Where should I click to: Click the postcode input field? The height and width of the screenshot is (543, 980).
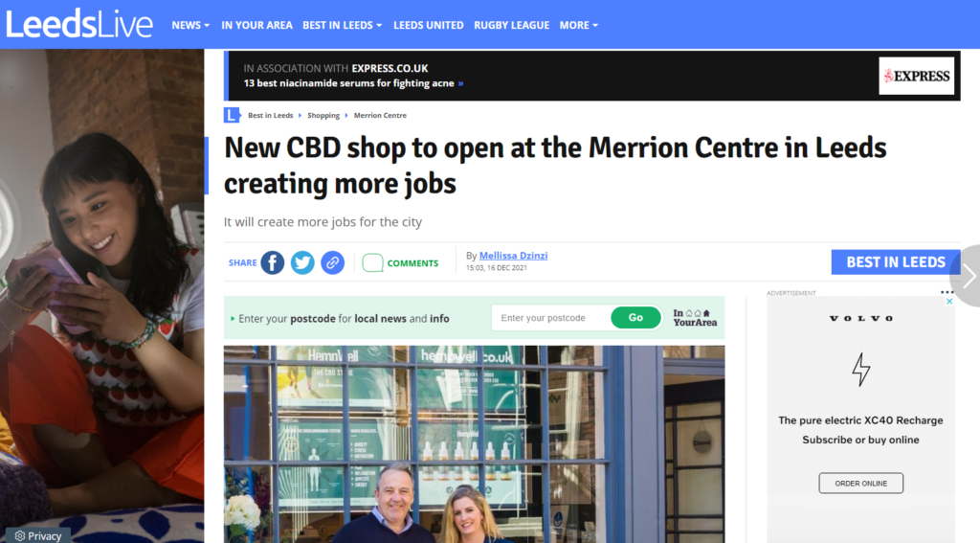point(551,318)
